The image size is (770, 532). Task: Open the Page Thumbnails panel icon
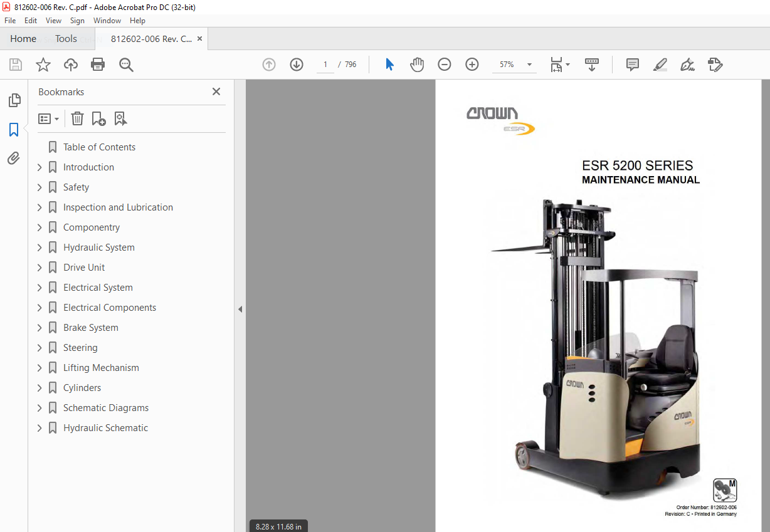(14, 100)
